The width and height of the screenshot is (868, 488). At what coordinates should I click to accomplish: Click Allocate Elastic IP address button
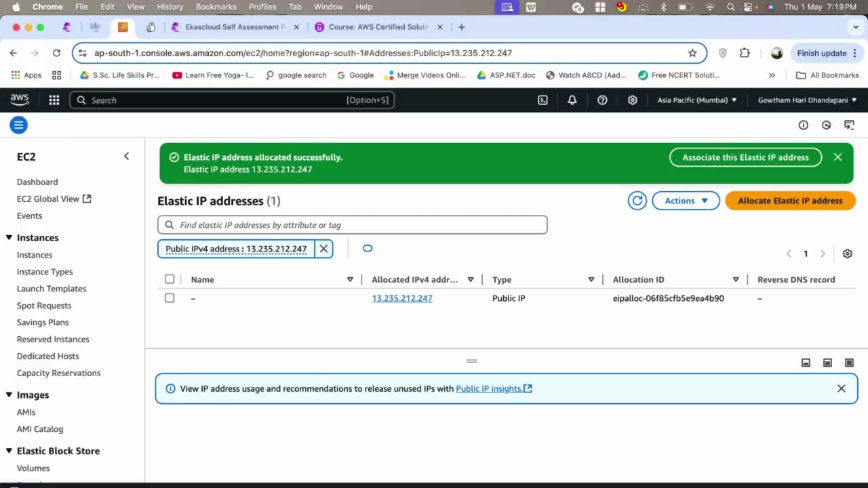pyautogui.click(x=790, y=201)
